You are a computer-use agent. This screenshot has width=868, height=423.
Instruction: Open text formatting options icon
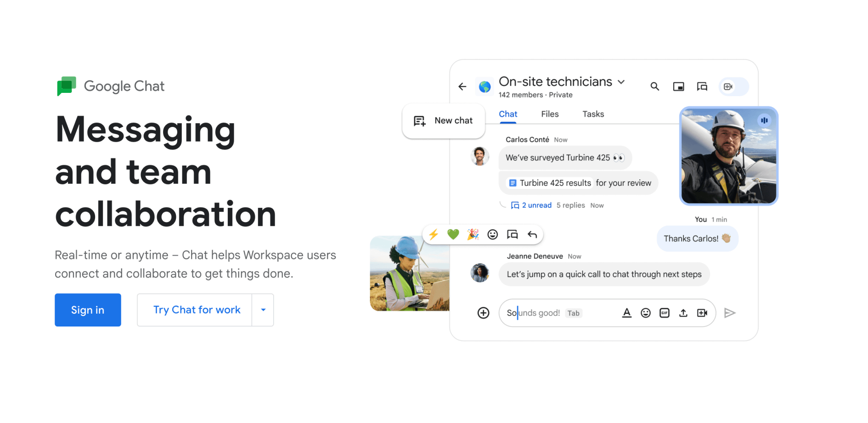627,313
